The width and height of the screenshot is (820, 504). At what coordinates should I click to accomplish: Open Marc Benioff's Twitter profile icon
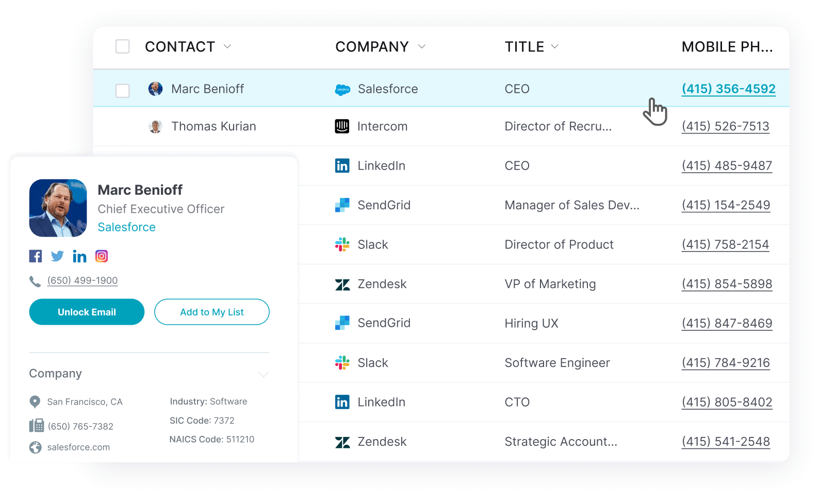[57, 256]
